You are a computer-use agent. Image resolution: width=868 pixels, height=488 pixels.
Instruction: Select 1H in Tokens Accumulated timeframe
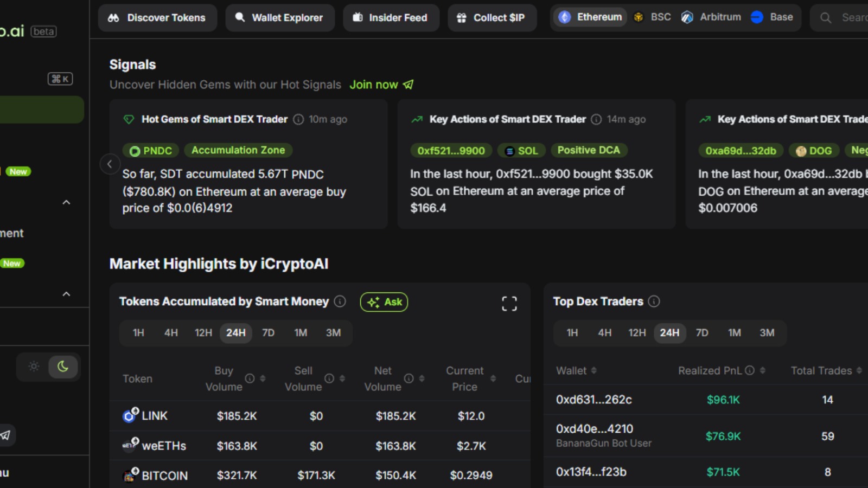[138, 333]
